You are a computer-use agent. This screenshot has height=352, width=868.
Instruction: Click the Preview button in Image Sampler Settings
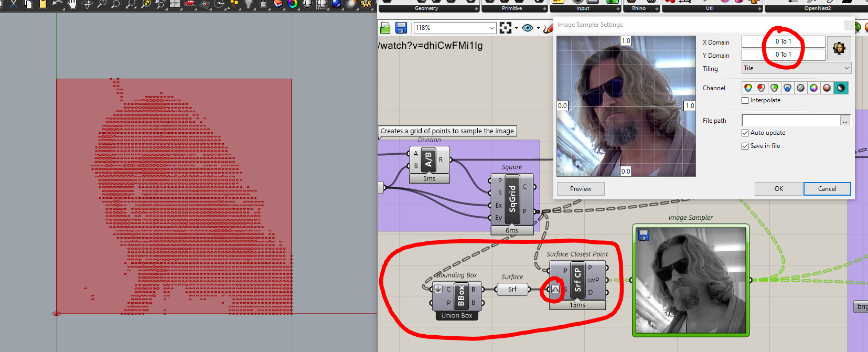tap(581, 189)
